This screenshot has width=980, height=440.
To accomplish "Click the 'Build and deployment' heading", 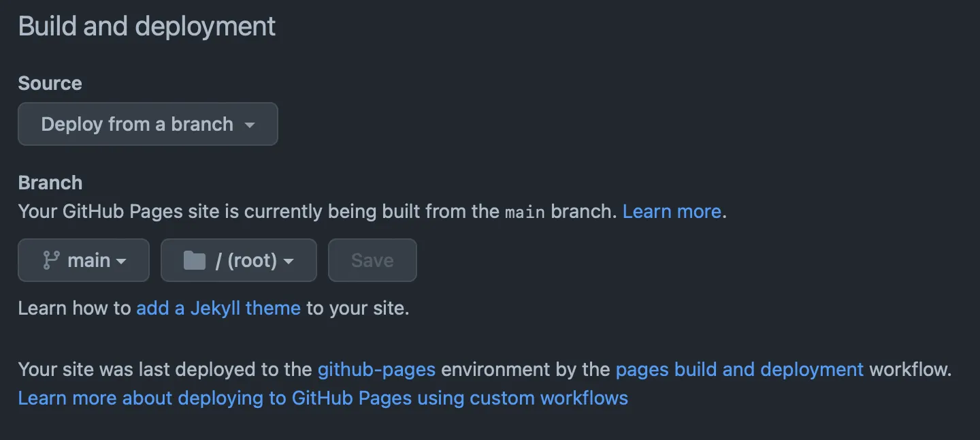I will [147, 27].
